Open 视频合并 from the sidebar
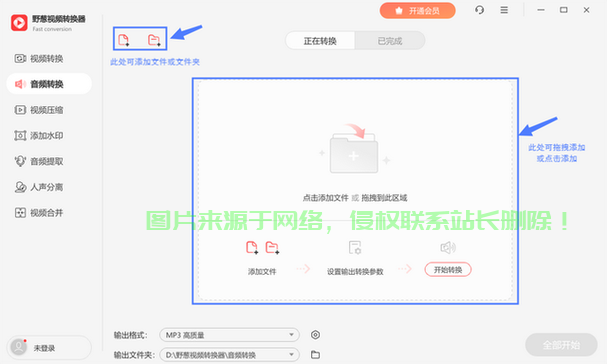The width and height of the screenshot is (607, 364). click(49, 213)
